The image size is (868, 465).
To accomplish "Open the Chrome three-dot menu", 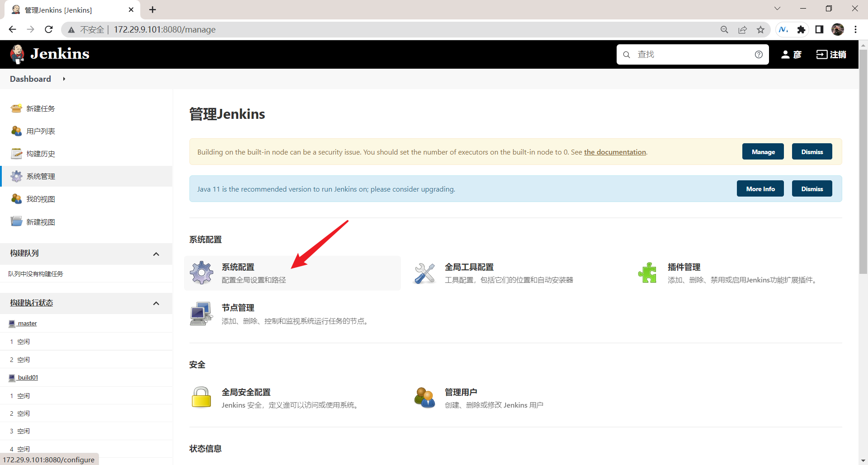I will click(855, 29).
